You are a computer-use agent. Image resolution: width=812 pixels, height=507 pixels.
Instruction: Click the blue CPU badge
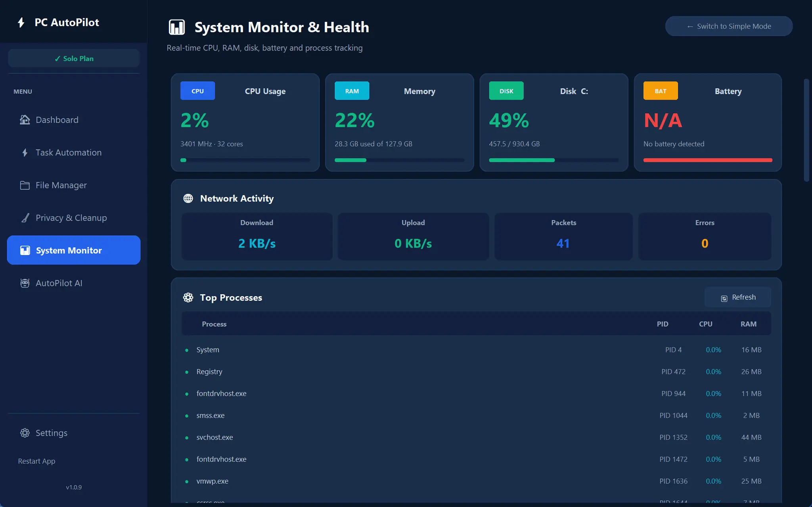click(x=197, y=91)
